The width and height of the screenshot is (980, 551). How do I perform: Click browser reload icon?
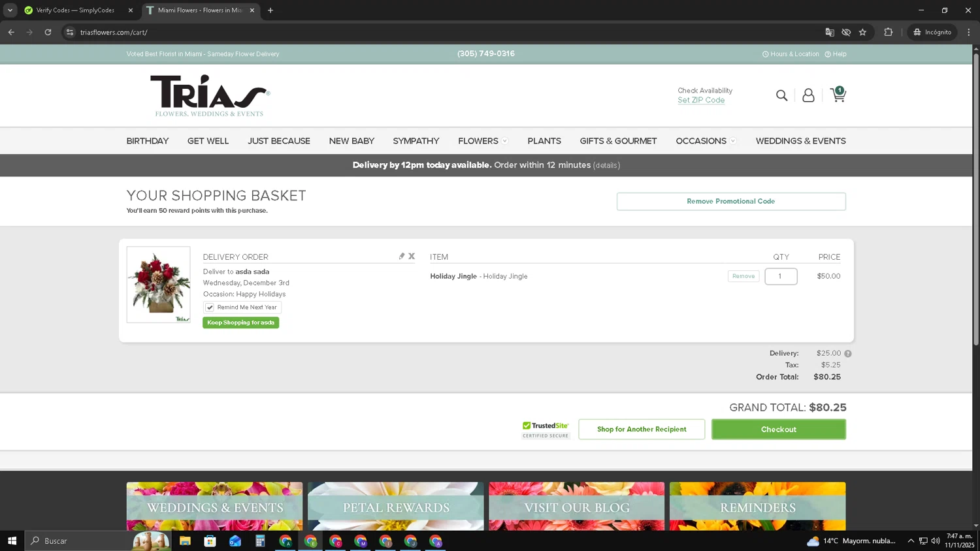[48, 32]
